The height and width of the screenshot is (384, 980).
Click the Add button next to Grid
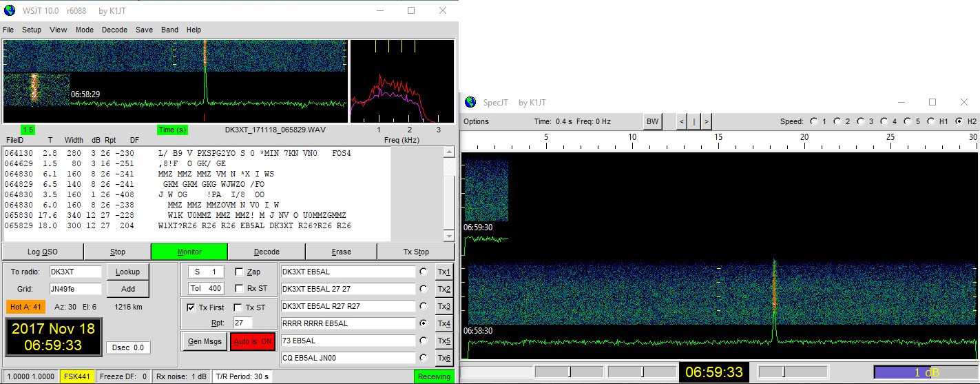[x=128, y=289]
